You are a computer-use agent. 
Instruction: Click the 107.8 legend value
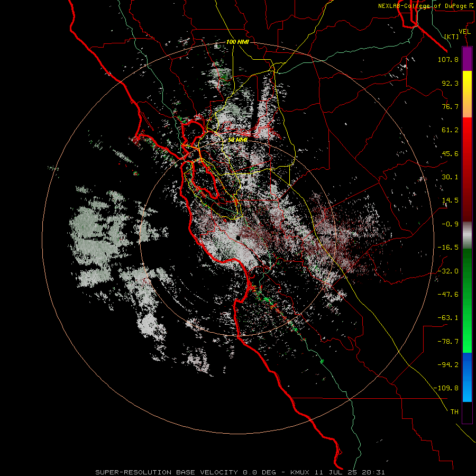(448, 59)
